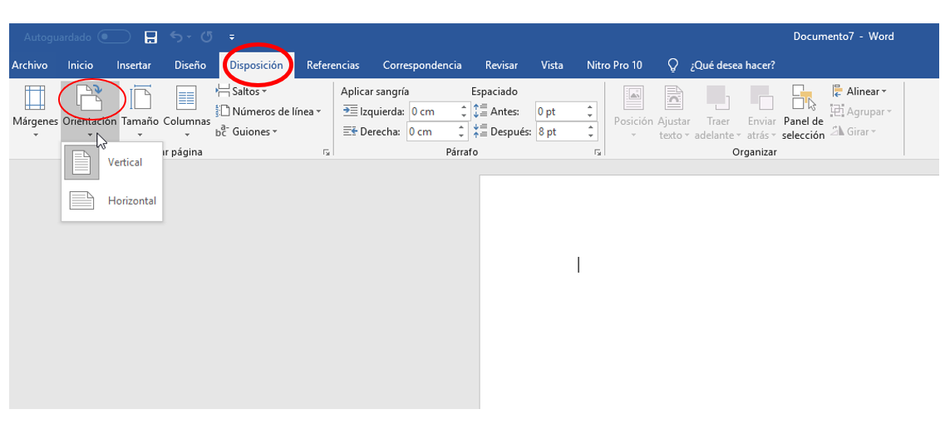Click the Columnas icon
950x434 pixels.
click(187, 100)
